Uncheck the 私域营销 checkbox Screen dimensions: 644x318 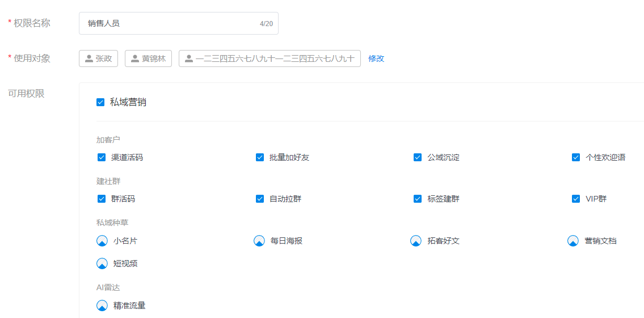click(100, 102)
